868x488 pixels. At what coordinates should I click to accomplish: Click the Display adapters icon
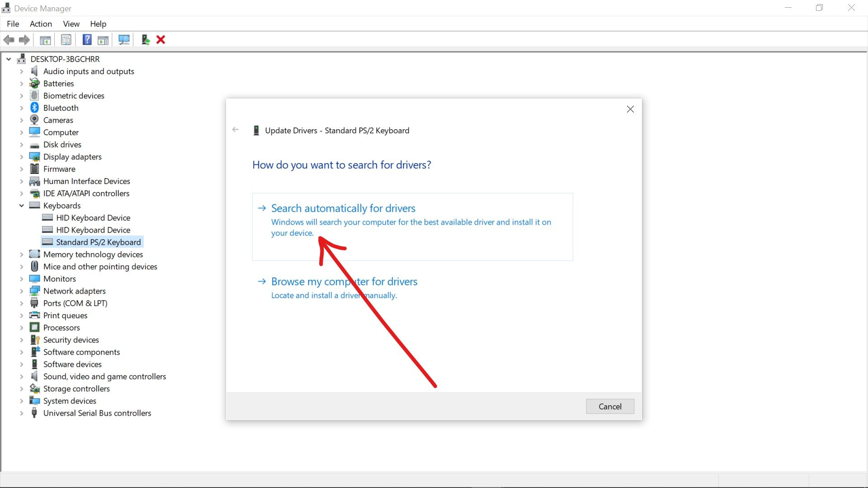click(x=34, y=156)
